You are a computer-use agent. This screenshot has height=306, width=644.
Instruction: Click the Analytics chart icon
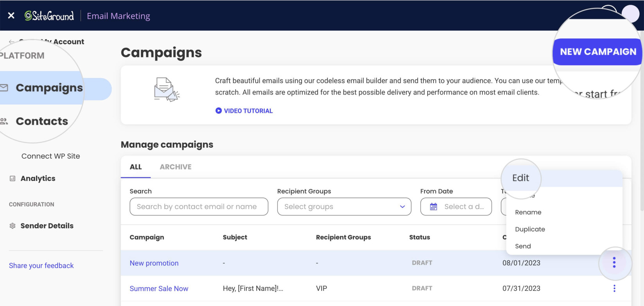(x=13, y=179)
